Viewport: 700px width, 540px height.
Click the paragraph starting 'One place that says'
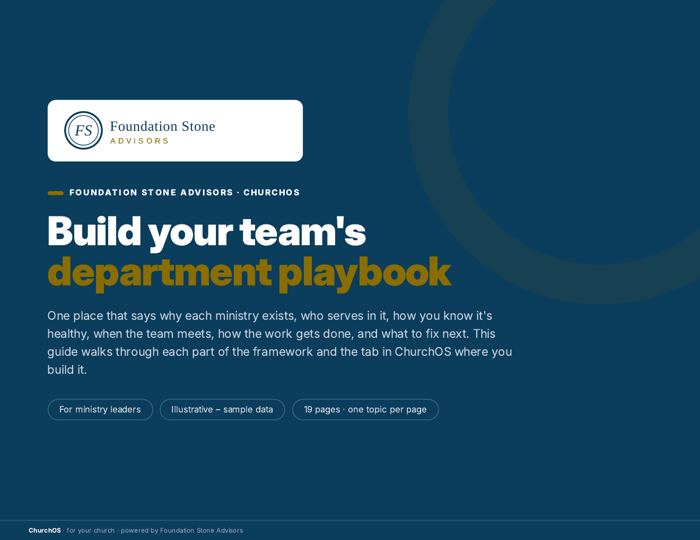point(280,343)
